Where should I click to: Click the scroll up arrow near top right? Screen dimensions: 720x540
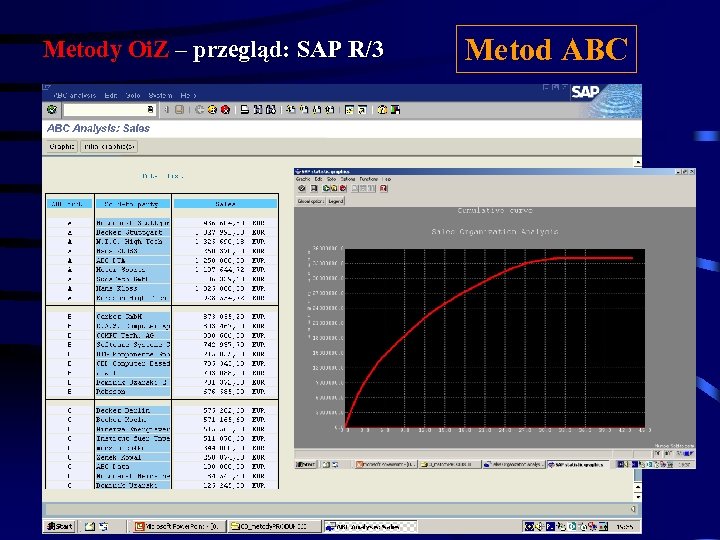tap(638, 162)
